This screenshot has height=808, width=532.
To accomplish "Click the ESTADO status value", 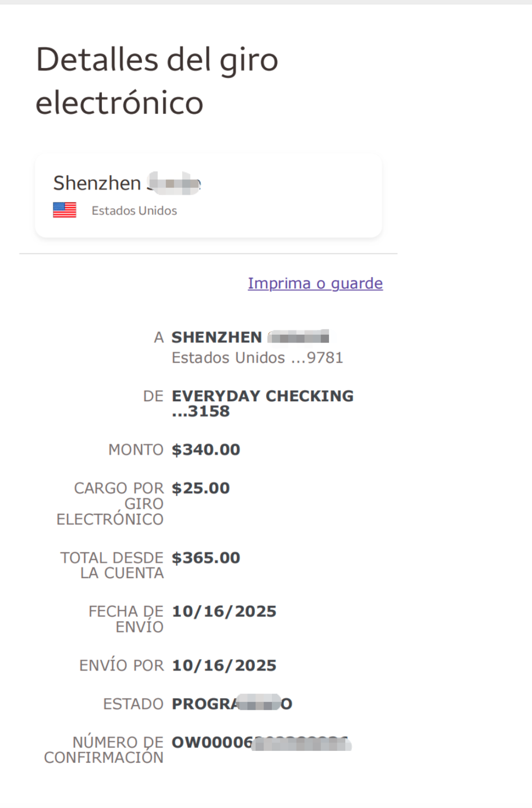I will click(232, 704).
